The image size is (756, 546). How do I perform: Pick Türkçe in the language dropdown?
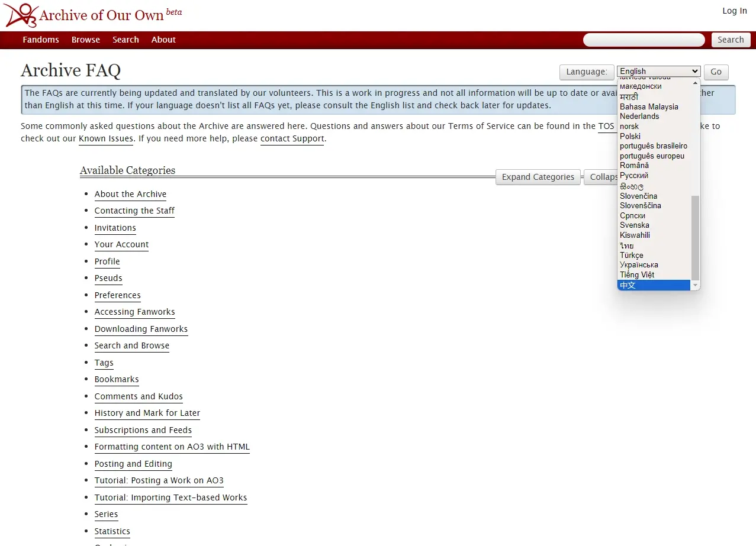click(631, 255)
